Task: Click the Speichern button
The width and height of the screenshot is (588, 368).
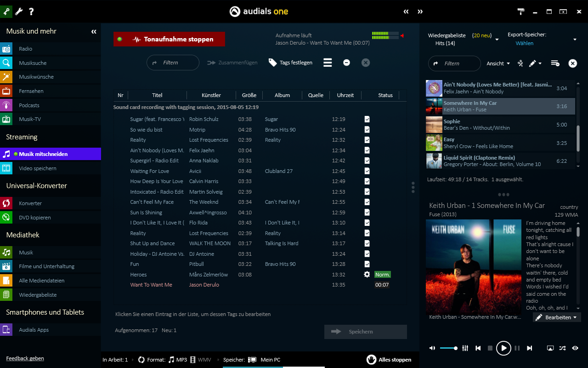Action: click(x=366, y=332)
